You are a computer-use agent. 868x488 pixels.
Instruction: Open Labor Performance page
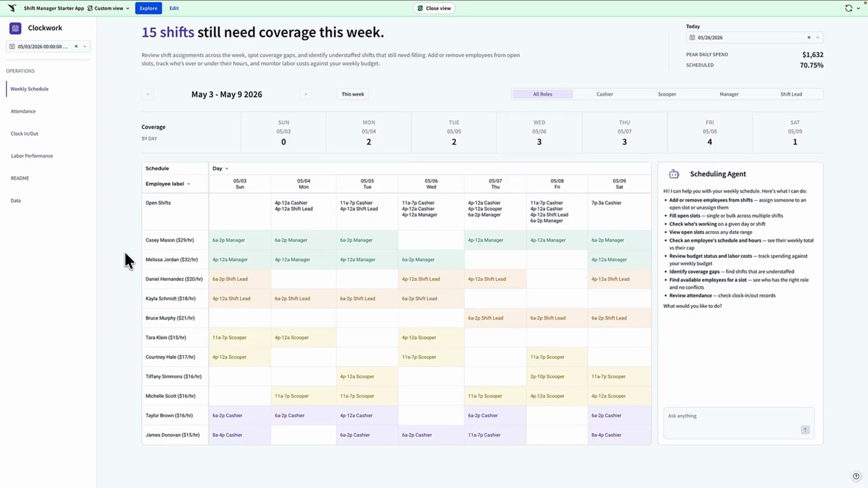[32, 156]
